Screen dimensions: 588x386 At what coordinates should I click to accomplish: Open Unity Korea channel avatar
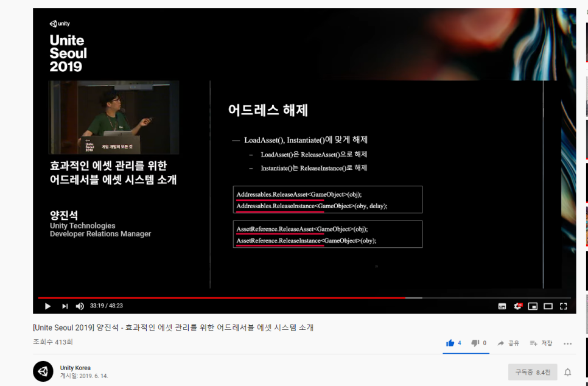(43, 371)
